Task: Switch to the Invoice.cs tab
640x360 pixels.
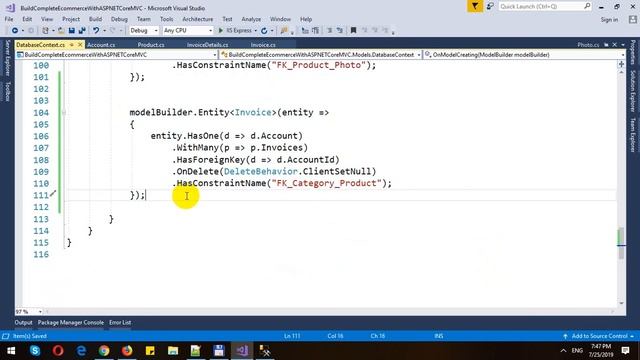Action: point(263,45)
